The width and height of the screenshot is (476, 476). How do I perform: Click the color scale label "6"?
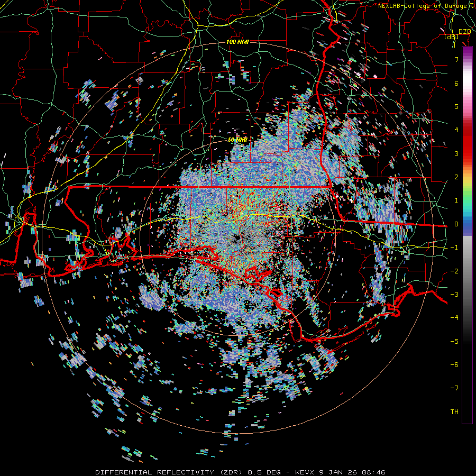coord(456,83)
